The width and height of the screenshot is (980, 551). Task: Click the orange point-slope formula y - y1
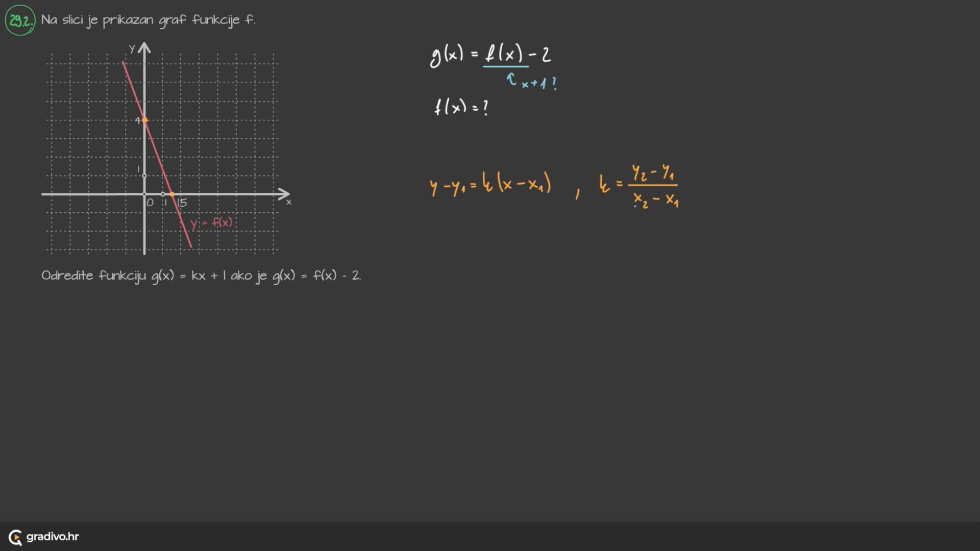pos(490,184)
